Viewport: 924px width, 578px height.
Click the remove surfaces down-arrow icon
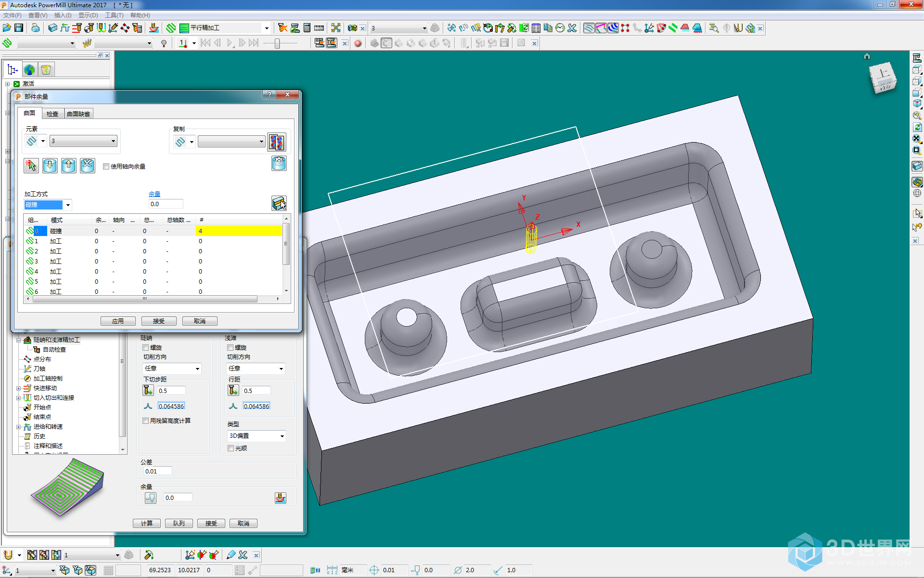50,166
